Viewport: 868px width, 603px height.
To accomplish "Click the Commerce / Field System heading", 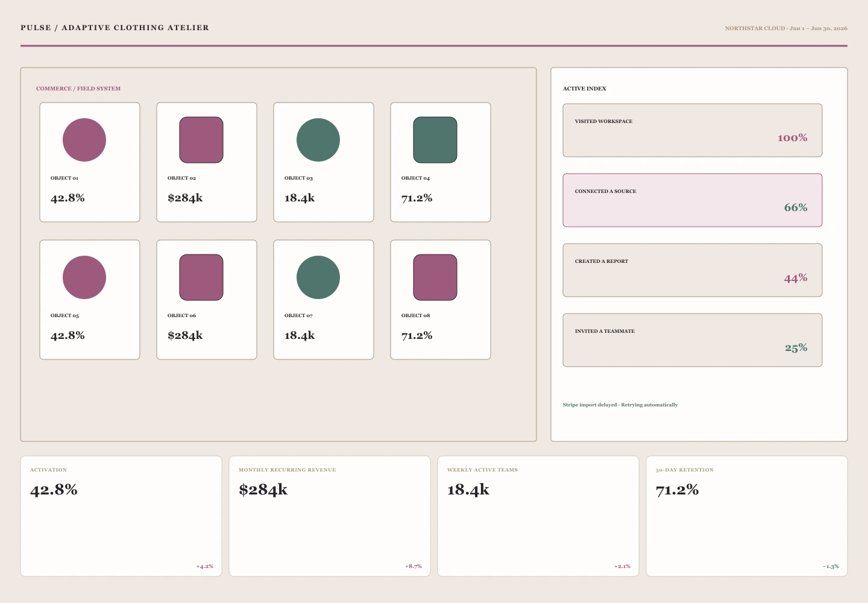I will point(78,89).
